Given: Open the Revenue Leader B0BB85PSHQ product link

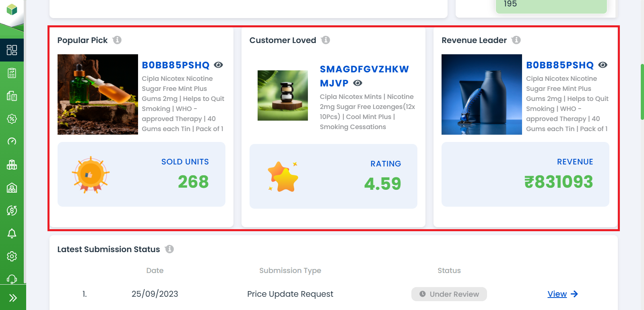Looking at the screenshot, I should pyautogui.click(x=559, y=65).
